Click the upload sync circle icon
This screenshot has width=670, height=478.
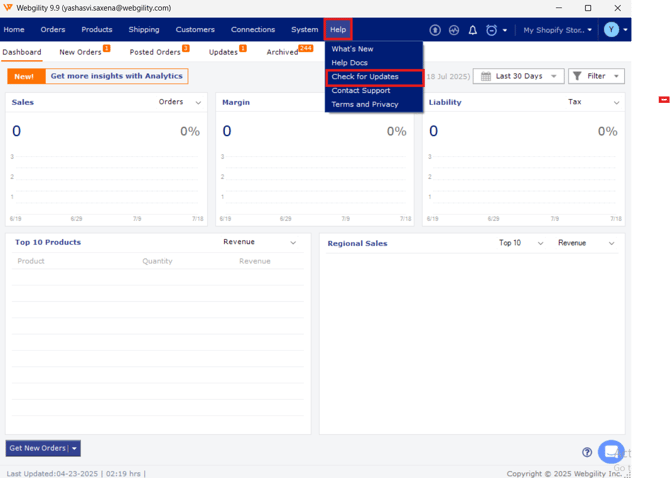[x=435, y=30]
